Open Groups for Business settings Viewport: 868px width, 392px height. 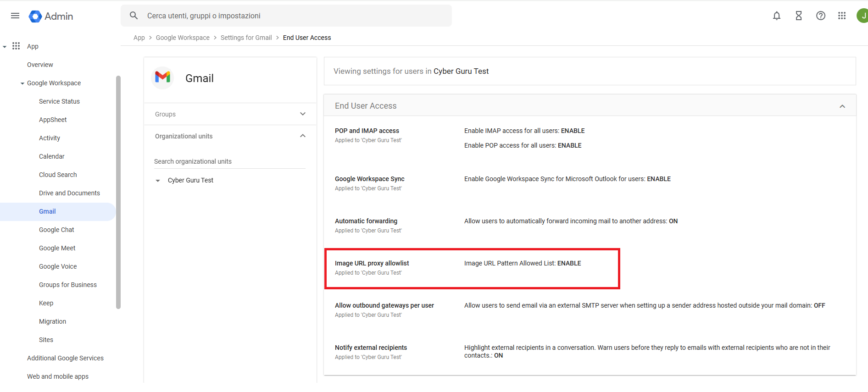click(68, 285)
